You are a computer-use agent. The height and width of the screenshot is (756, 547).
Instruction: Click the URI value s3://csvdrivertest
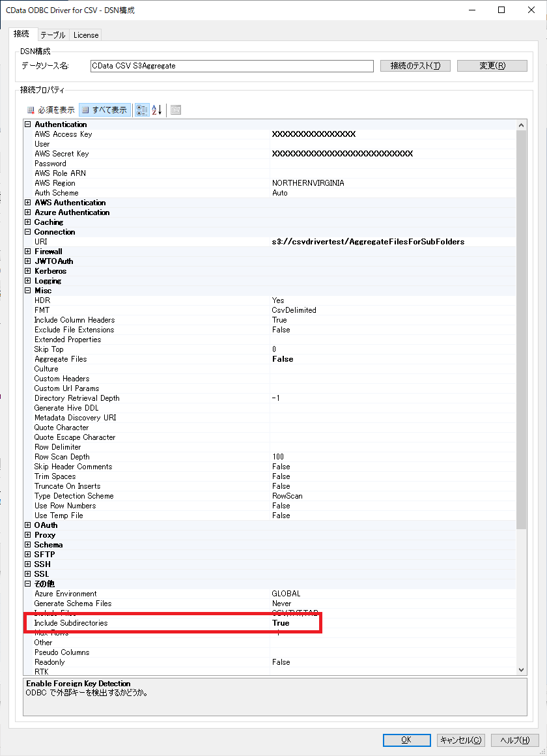(x=368, y=242)
